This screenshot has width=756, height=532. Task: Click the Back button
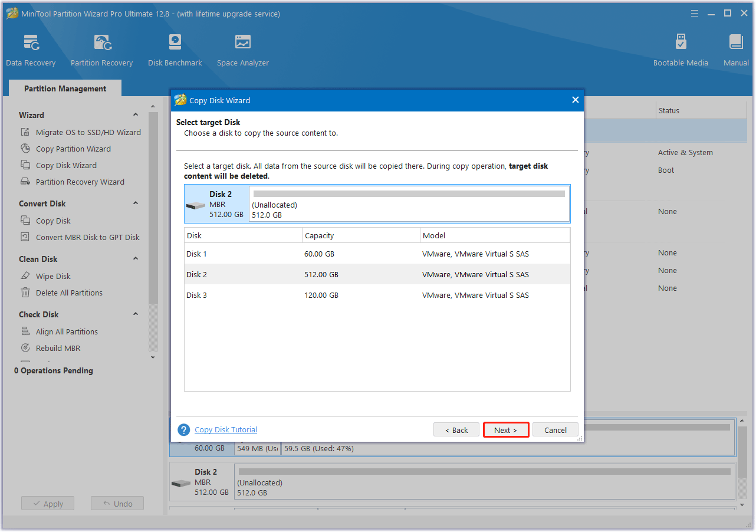tap(456, 430)
